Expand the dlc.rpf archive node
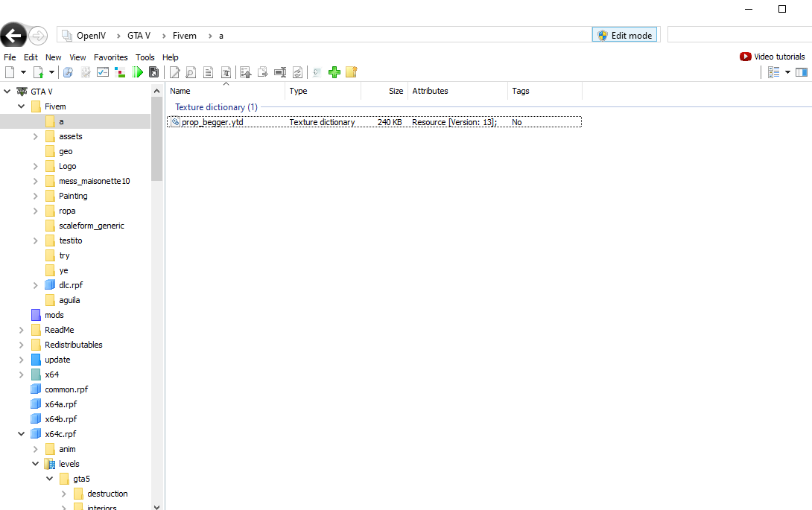 point(35,285)
